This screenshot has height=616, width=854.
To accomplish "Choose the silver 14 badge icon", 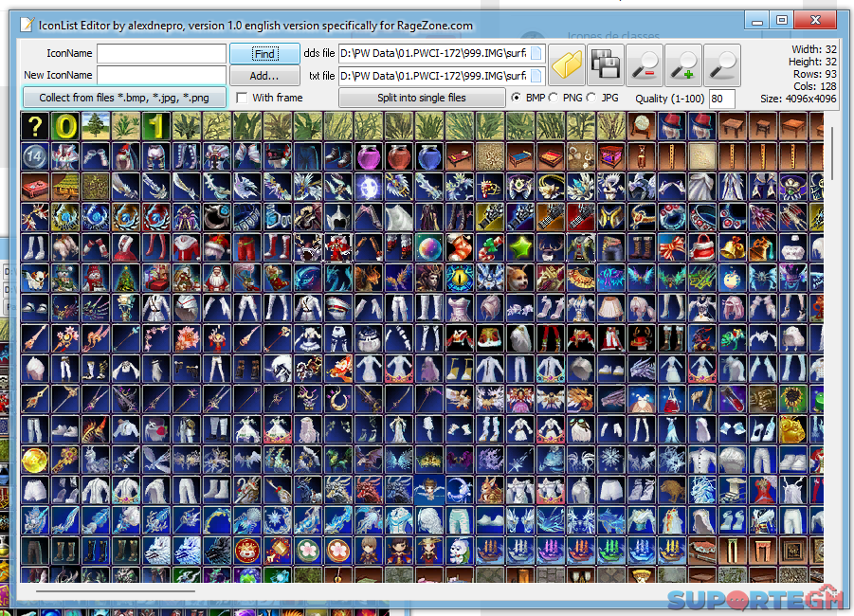I will [35, 156].
